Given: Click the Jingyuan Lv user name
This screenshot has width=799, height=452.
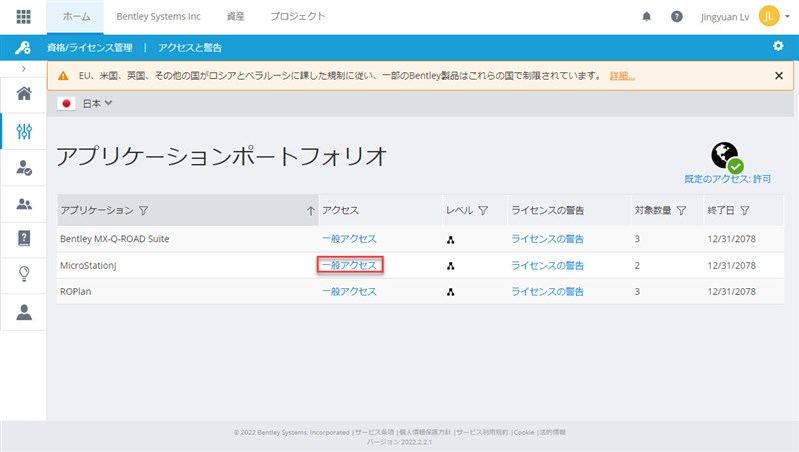Looking at the screenshot, I should pos(725,17).
